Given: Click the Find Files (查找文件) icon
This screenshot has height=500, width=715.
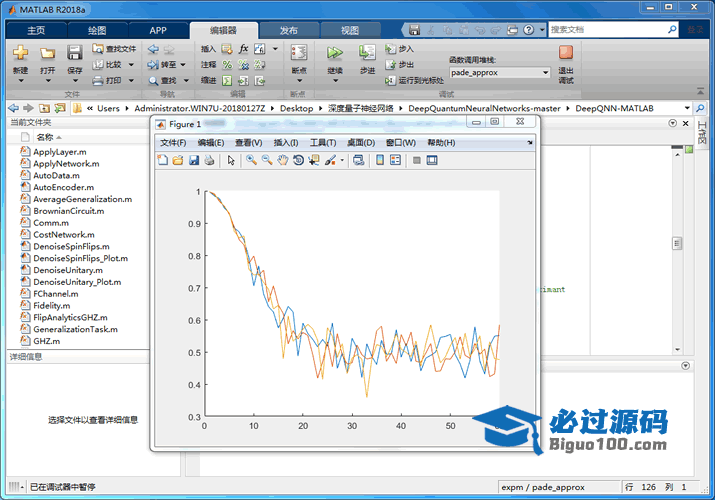Looking at the screenshot, I should 98,48.
